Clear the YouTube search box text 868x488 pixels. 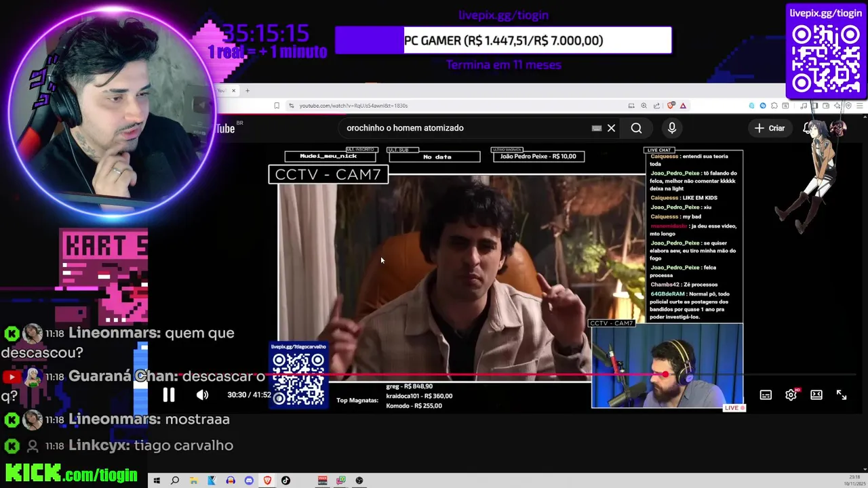611,128
